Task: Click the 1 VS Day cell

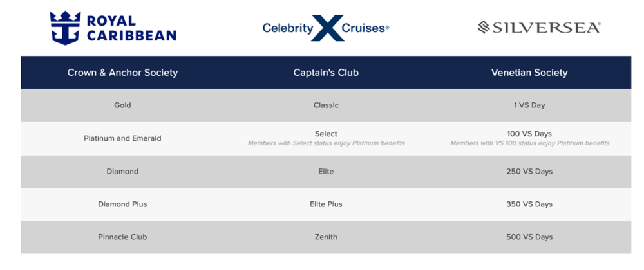Action: [x=529, y=105]
